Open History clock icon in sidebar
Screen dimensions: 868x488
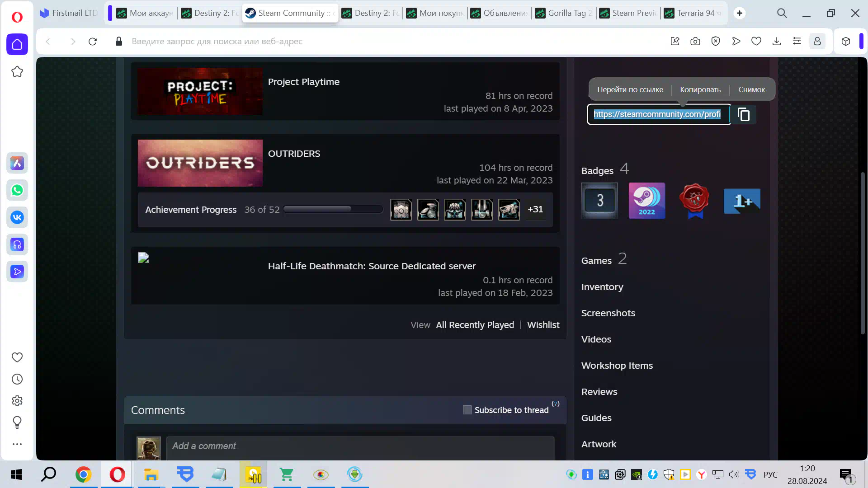point(17,379)
